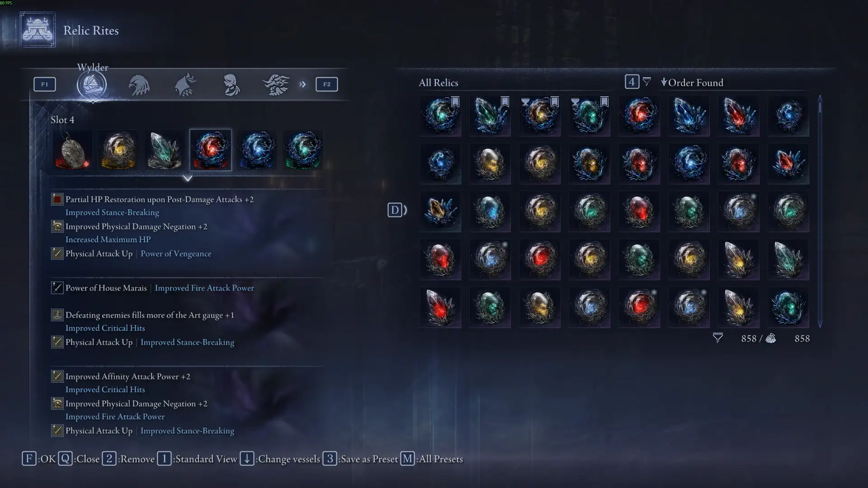This screenshot has height=488, width=868.
Task: Open All Presets with M button
Action: click(x=432, y=459)
